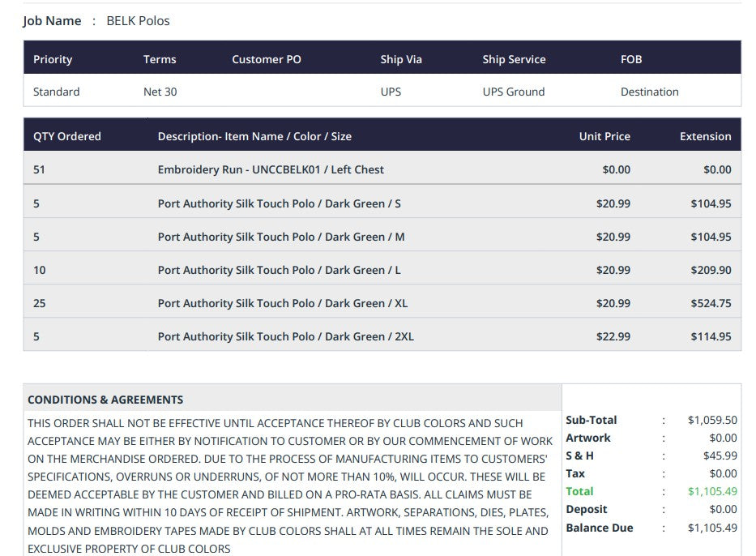Click the Ship Via column header

[400, 59]
